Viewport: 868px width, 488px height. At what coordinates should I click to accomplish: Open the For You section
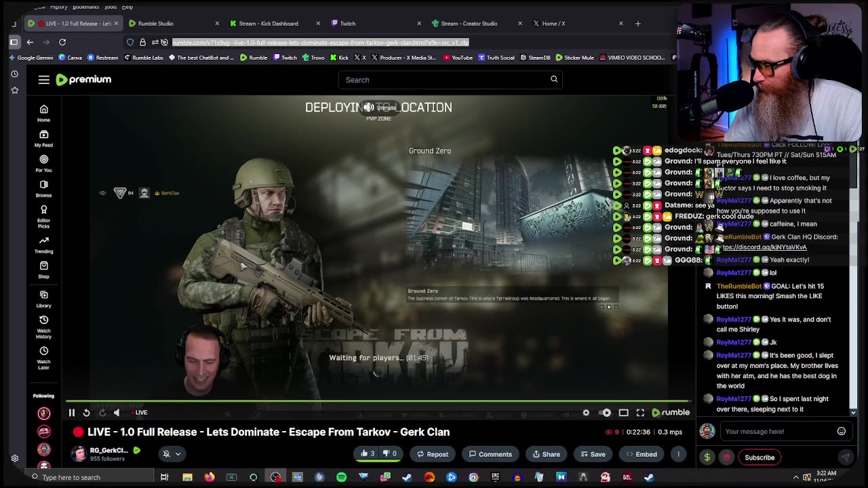coord(43,163)
